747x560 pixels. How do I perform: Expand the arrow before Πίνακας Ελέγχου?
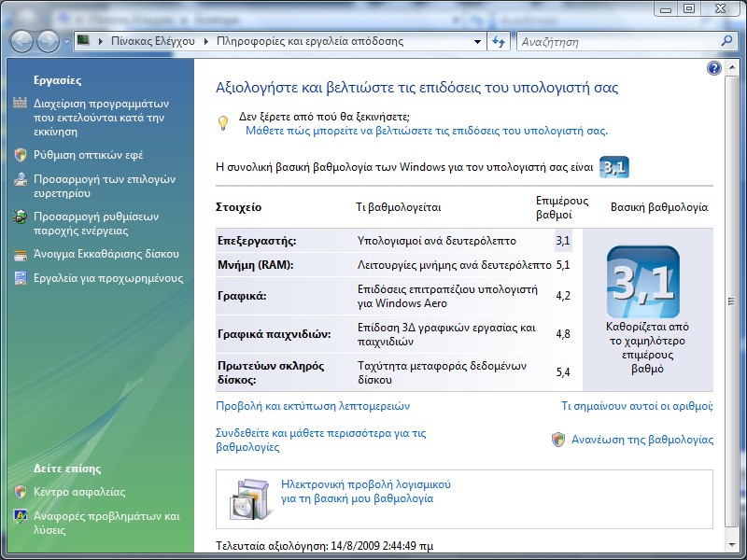click(101, 41)
